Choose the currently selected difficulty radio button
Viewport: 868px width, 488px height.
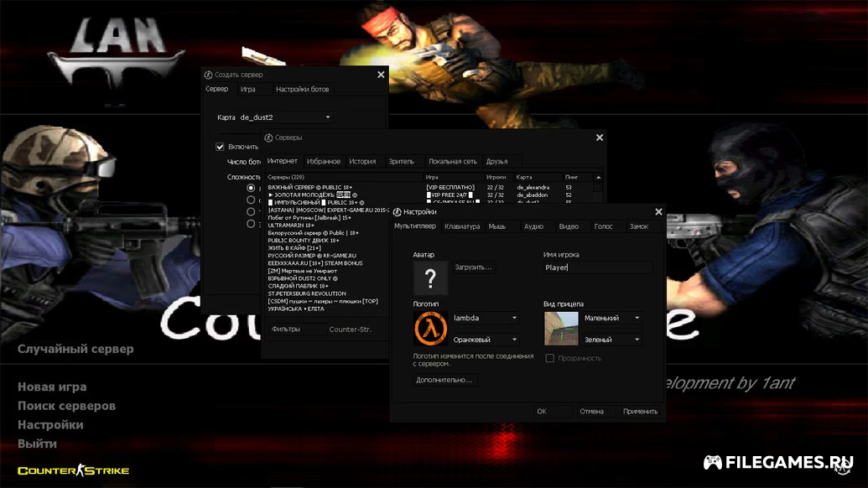(251, 188)
